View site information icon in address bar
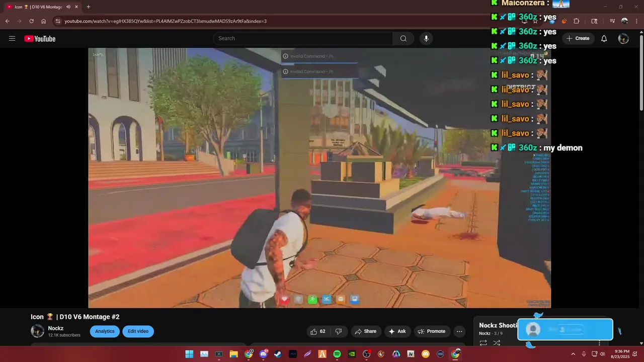 point(57,21)
